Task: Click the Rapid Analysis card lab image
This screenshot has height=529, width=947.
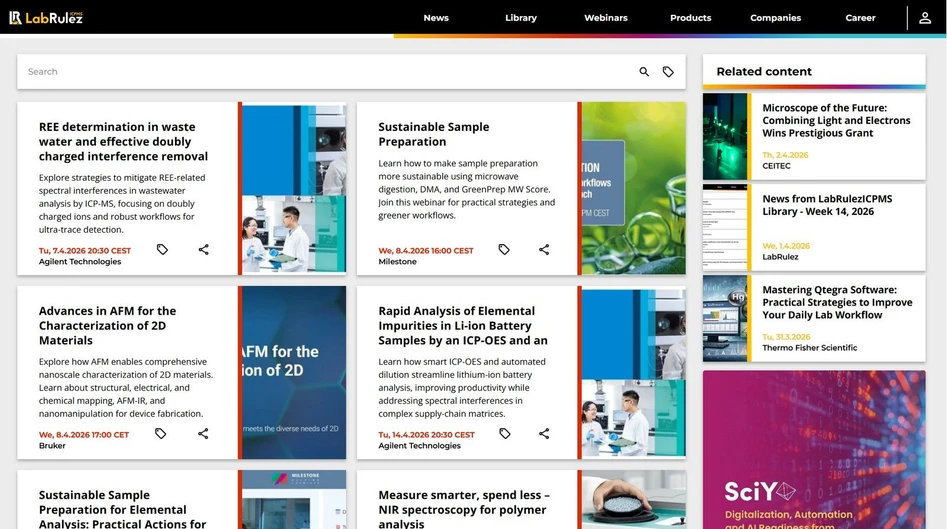Action: (x=634, y=373)
